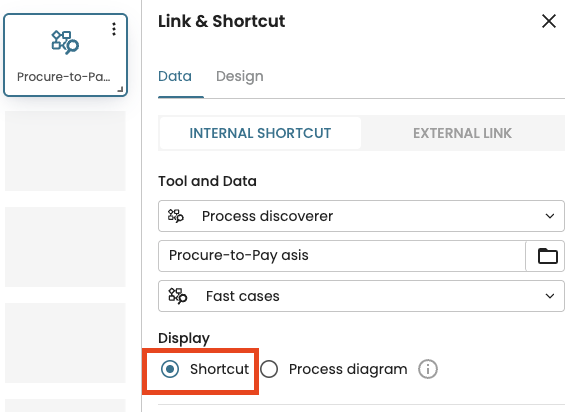The image size is (578, 412).
Task: Choose the External Link option
Action: 462,133
